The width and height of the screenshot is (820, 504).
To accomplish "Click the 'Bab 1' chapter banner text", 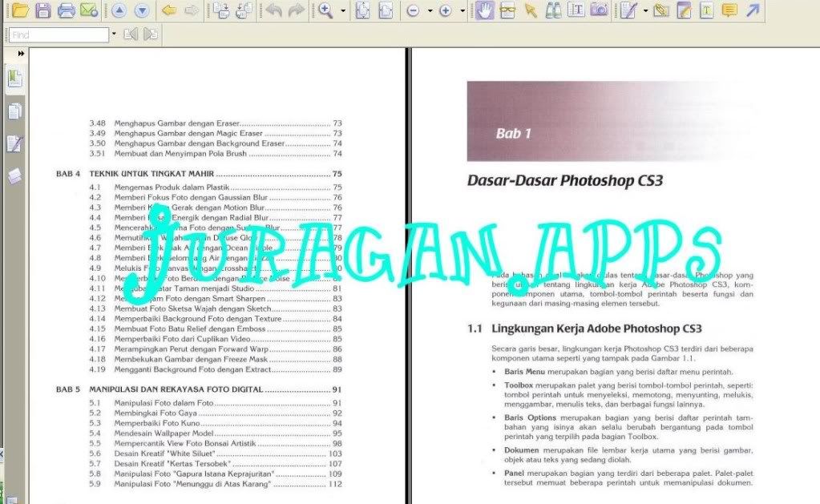I will click(514, 133).
